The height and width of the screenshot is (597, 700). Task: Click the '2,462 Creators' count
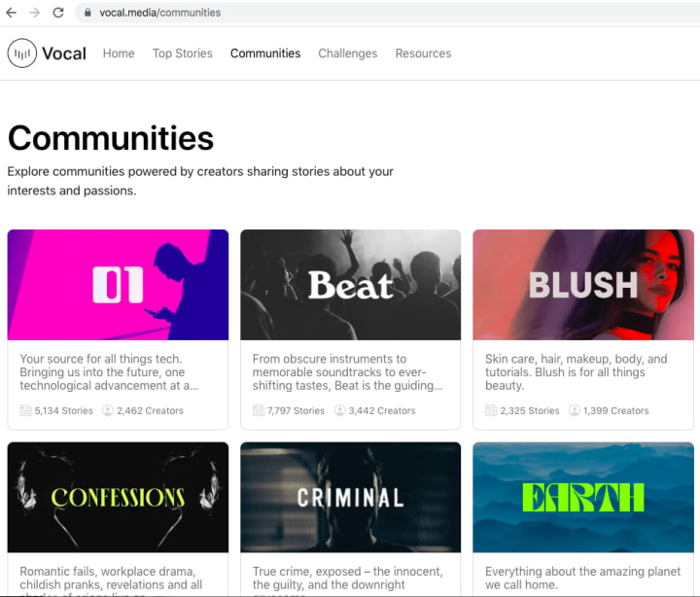pyautogui.click(x=150, y=410)
